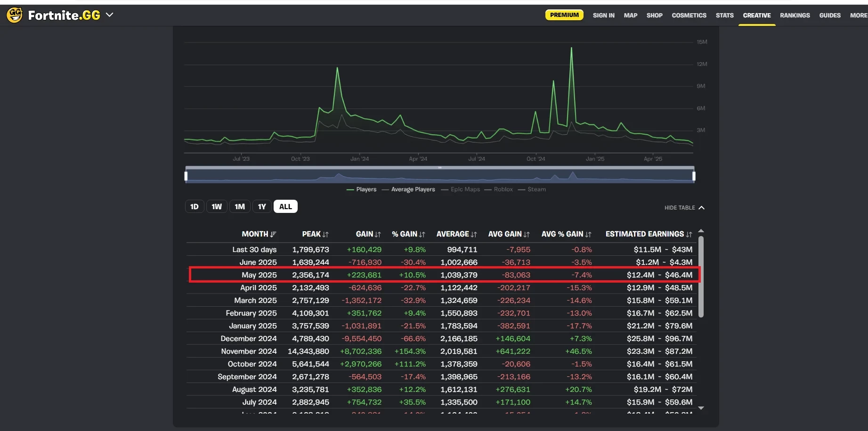
Task: Open the Cosmetics menu item
Action: [x=689, y=16]
